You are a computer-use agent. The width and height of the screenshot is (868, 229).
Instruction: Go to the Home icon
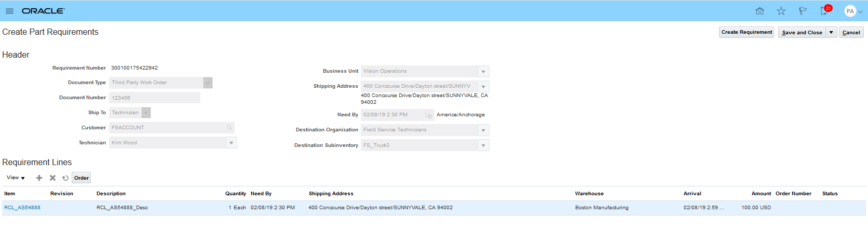[759, 11]
